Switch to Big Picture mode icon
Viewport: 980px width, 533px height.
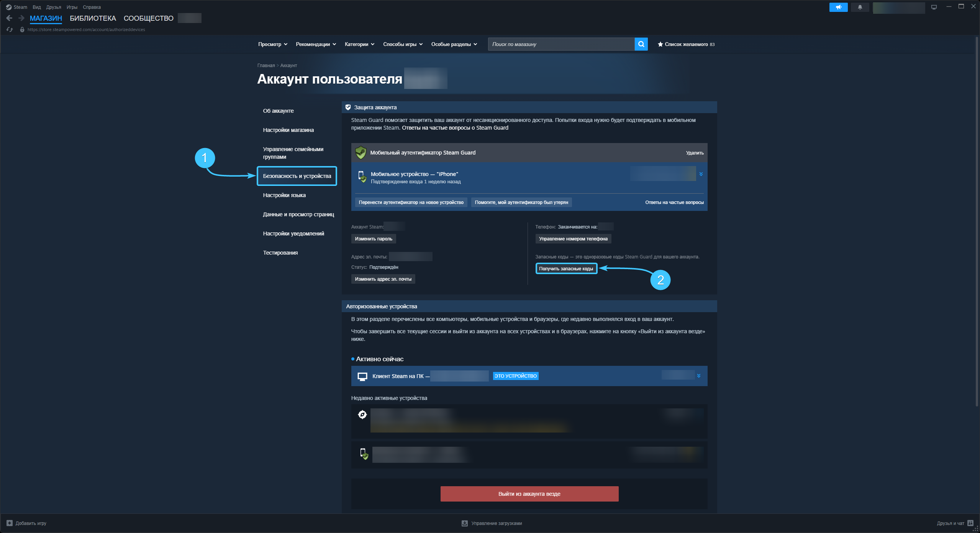point(934,7)
